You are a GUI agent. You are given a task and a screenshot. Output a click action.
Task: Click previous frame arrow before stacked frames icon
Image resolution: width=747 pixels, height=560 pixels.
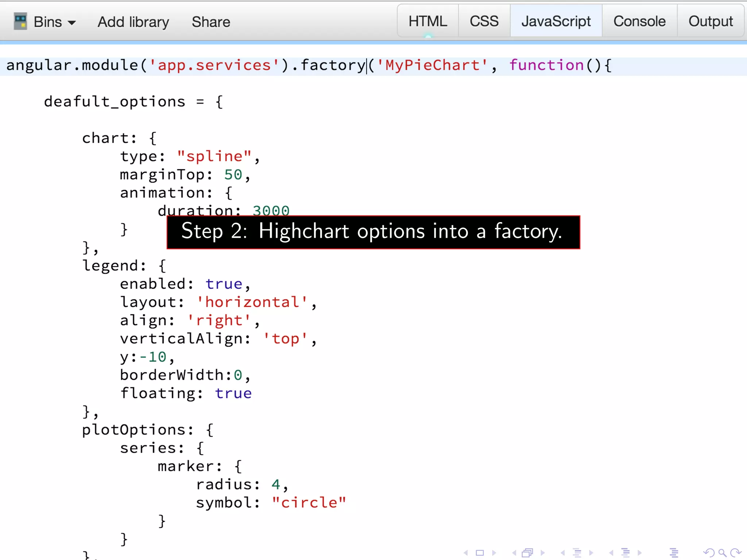coord(514,553)
